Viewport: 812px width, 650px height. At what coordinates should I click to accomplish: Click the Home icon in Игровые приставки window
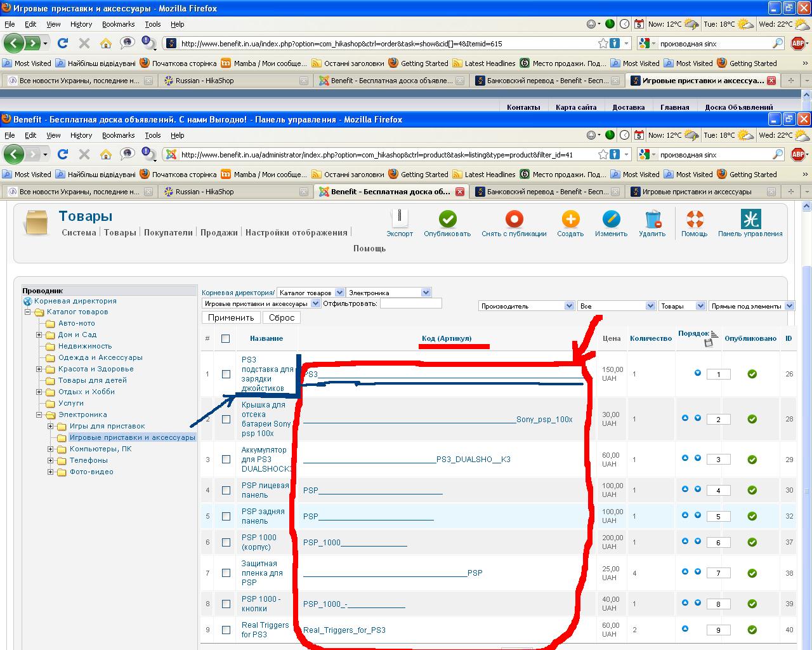[x=106, y=43]
